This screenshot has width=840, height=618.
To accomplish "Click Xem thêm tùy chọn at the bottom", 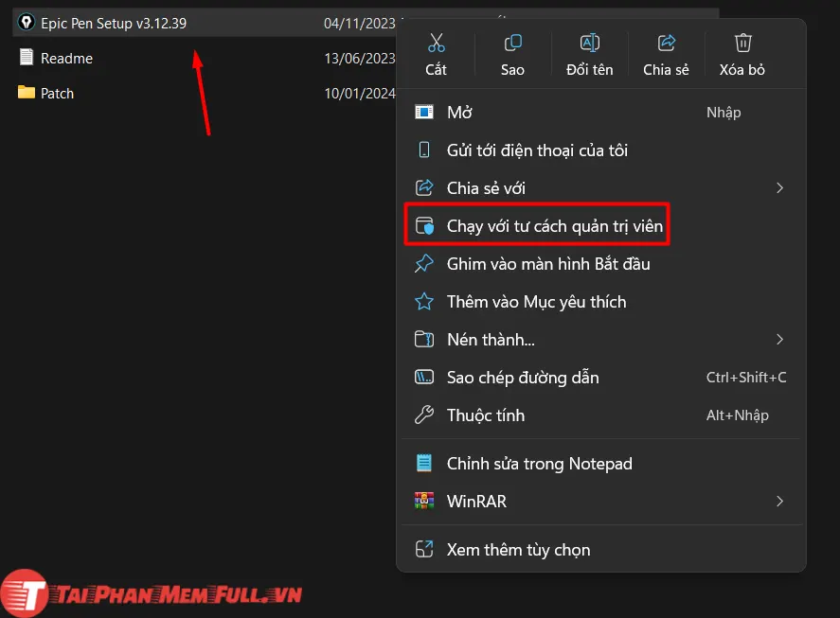I will 518,549.
